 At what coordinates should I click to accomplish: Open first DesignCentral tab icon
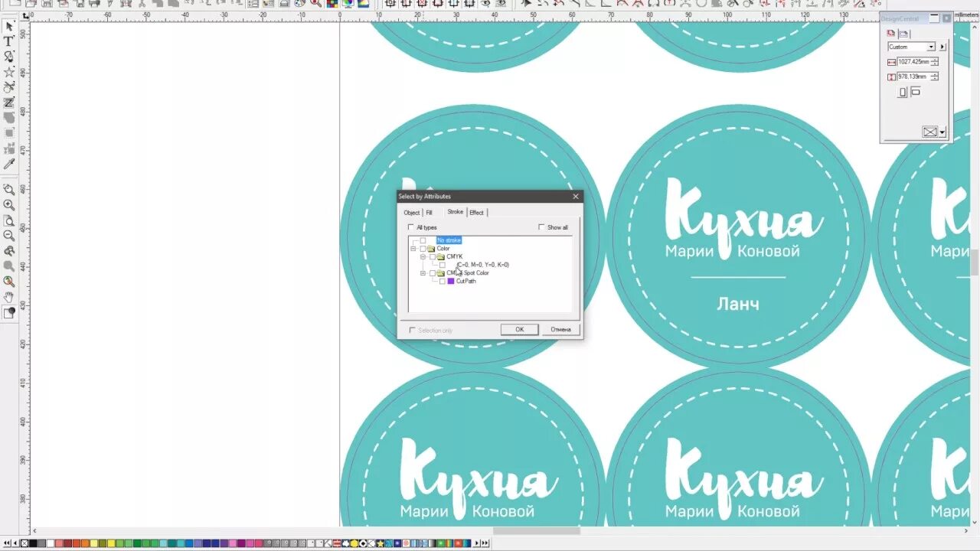click(891, 33)
